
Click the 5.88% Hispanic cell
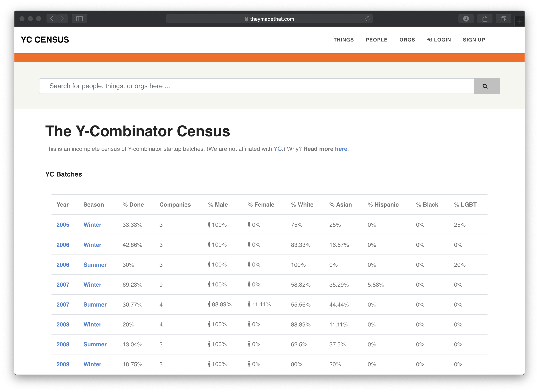coord(376,285)
